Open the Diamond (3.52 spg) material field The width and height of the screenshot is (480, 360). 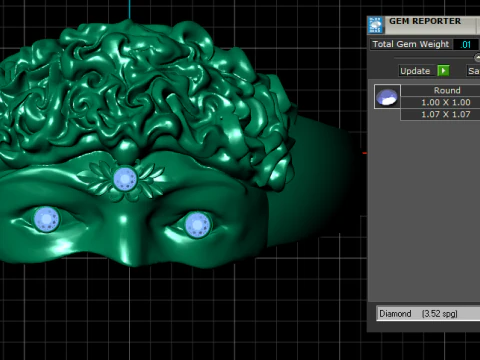point(428,314)
